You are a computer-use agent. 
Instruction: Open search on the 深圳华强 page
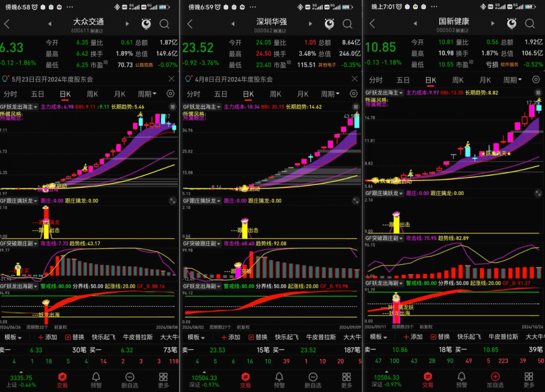tap(346, 24)
